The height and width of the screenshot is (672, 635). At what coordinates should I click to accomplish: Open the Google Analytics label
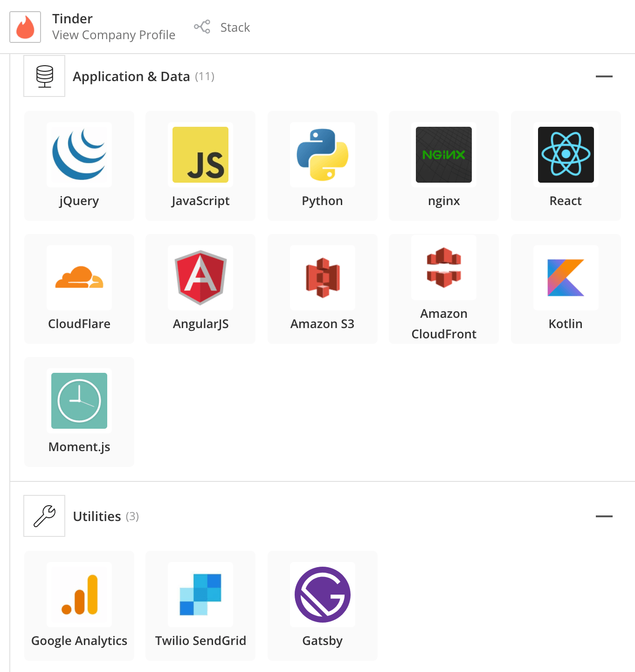(79, 641)
